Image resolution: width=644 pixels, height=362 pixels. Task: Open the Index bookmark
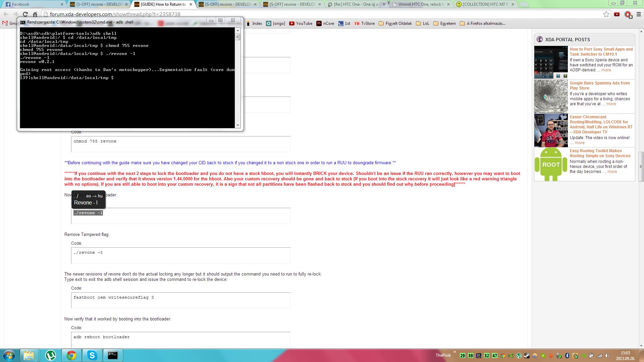[254, 23]
